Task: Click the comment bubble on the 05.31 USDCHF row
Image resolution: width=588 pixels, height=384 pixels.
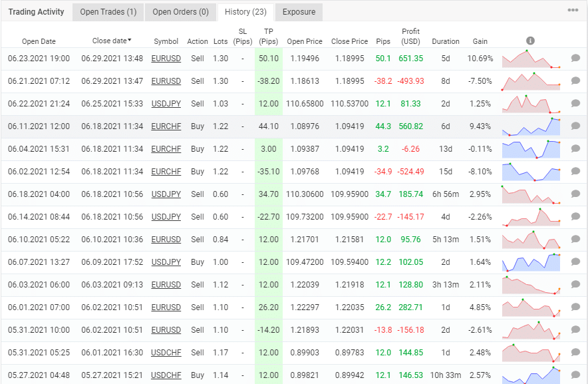Action: (x=576, y=352)
